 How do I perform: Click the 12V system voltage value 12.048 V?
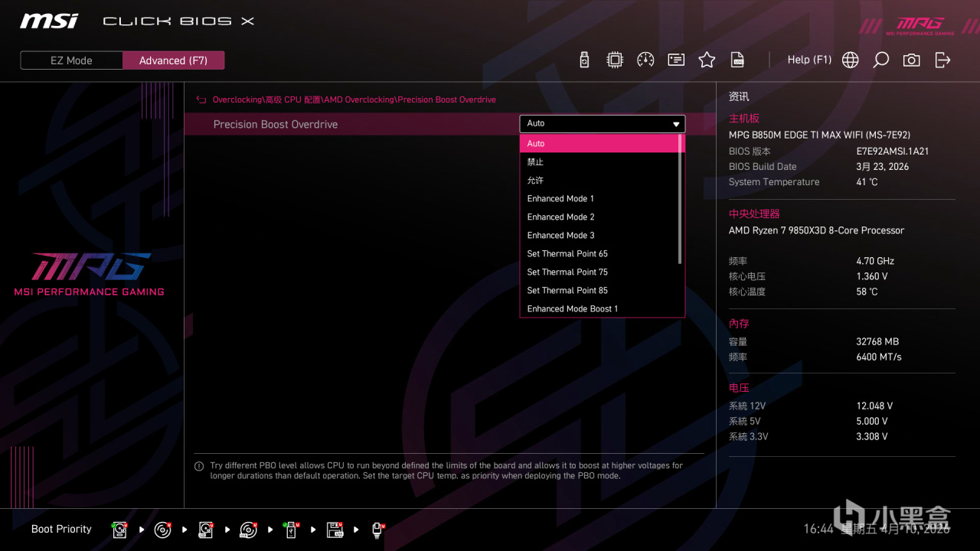(x=875, y=406)
